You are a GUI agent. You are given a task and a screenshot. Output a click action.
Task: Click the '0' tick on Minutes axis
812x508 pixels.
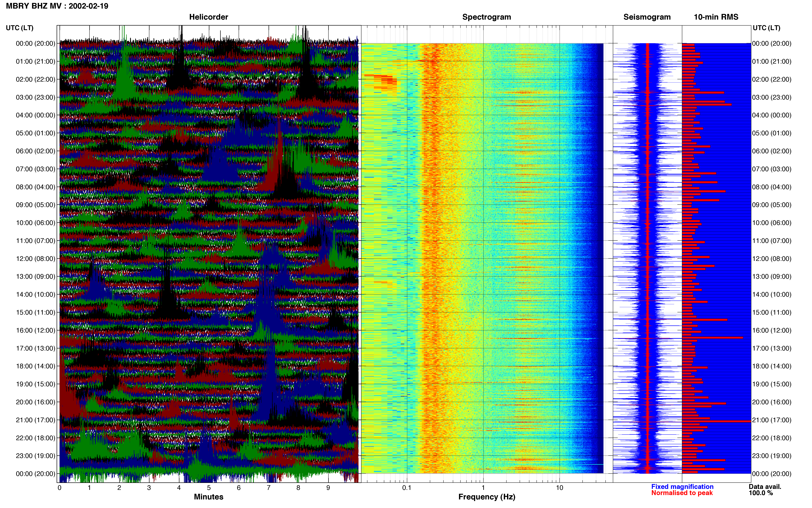(x=59, y=488)
